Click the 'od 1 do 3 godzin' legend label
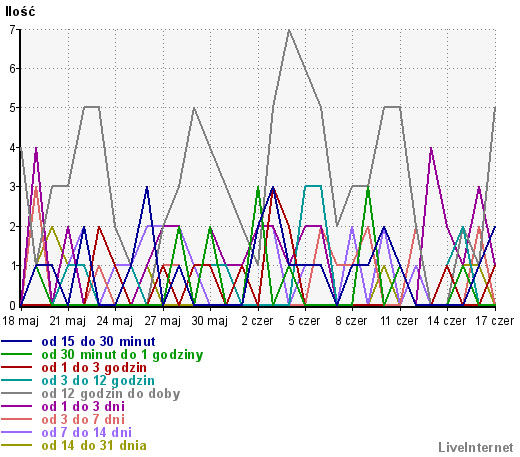The height and width of the screenshot is (457, 520). coord(94,368)
